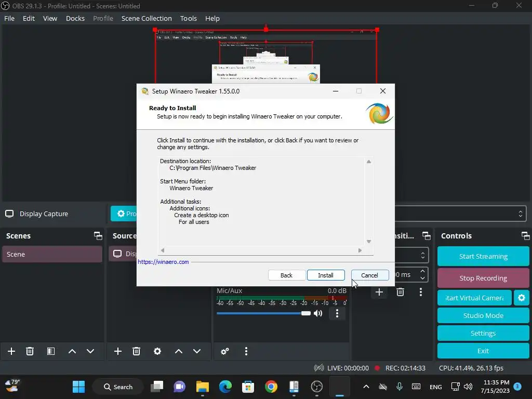Image resolution: width=532 pixels, height=399 pixels.
Task: Open the File menu
Action: pyautogui.click(x=9, y=18)
